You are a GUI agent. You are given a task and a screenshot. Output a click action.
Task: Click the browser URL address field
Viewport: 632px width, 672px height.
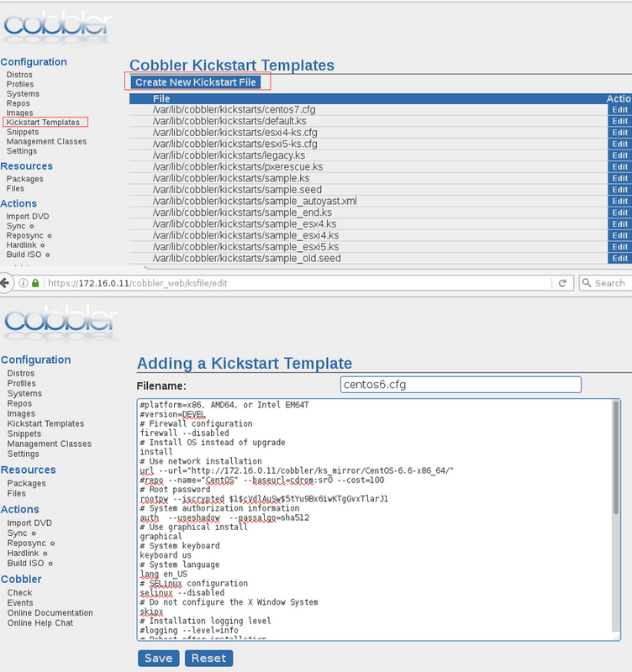pyautogui.click(x=298, y=283)
